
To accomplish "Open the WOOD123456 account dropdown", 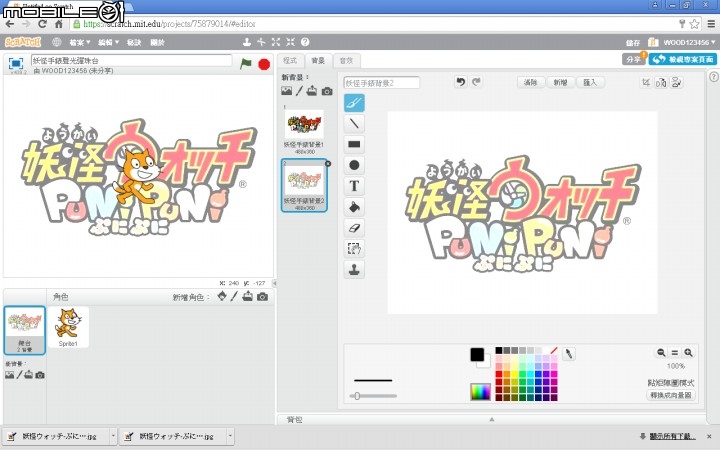I will point(689,42).
